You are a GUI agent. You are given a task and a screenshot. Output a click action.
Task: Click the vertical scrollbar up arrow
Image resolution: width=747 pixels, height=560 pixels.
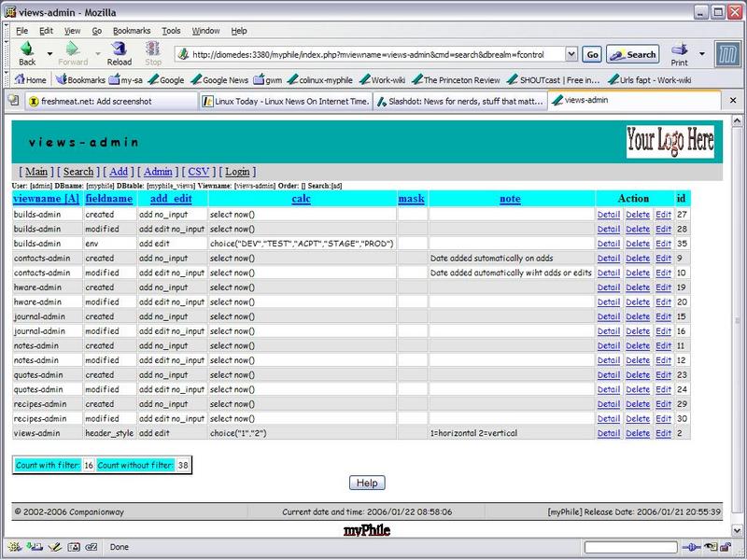(x=737, y=120)
